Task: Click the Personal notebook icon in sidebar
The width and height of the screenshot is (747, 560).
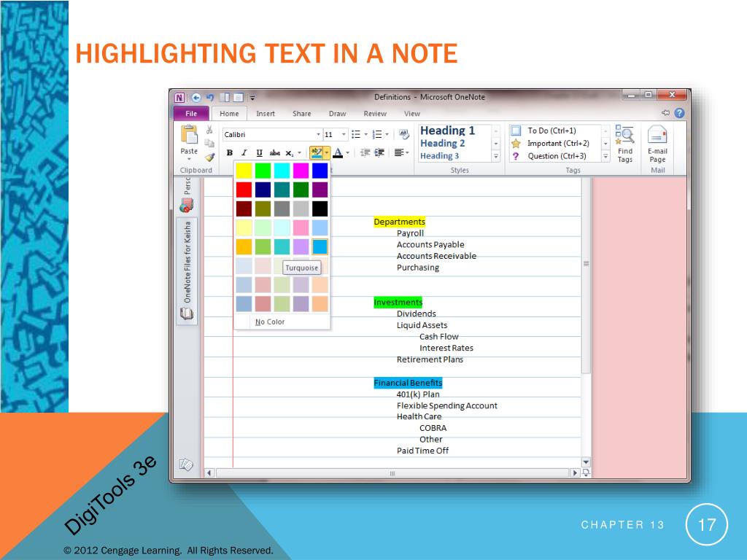Action: coord(186,205)
